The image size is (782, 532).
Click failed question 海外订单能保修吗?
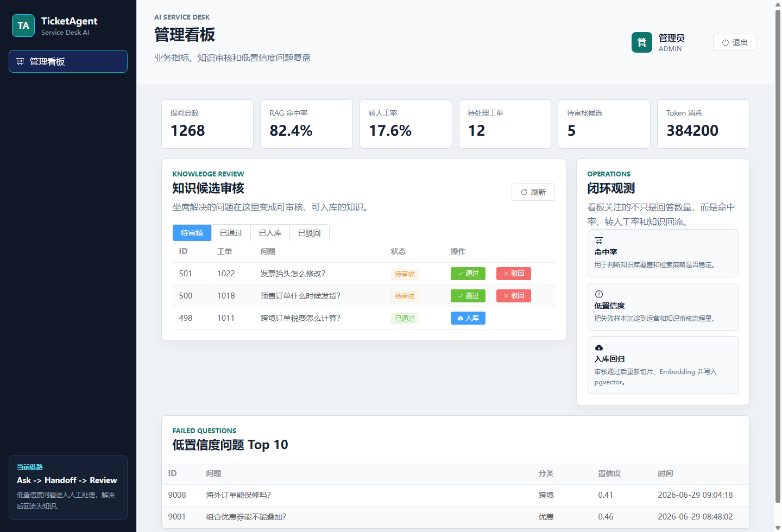click(238, 495)
